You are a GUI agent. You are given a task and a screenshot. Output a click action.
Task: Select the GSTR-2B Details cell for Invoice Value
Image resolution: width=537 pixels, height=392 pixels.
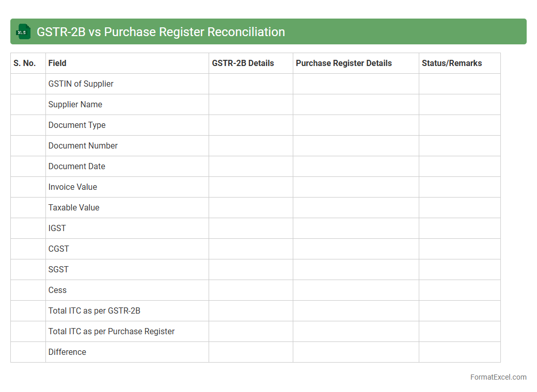tap(251, 187)
